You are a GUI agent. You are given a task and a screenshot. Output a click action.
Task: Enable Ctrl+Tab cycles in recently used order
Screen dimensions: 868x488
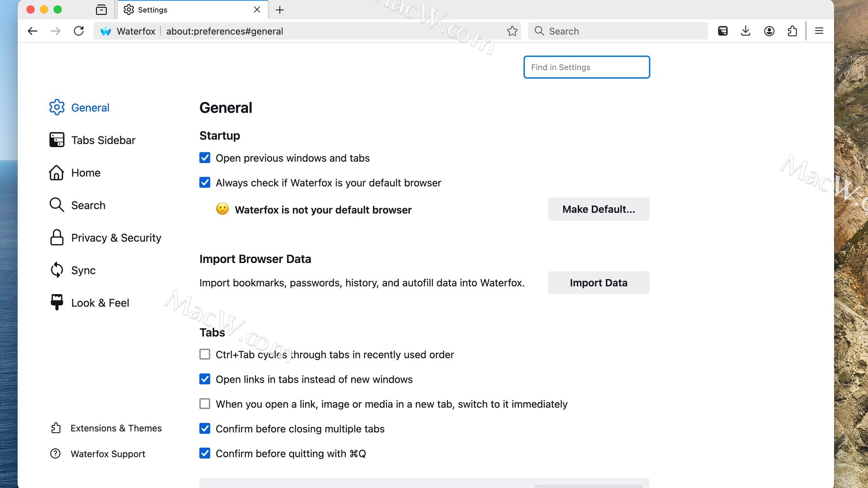click(x=205, y=354)
